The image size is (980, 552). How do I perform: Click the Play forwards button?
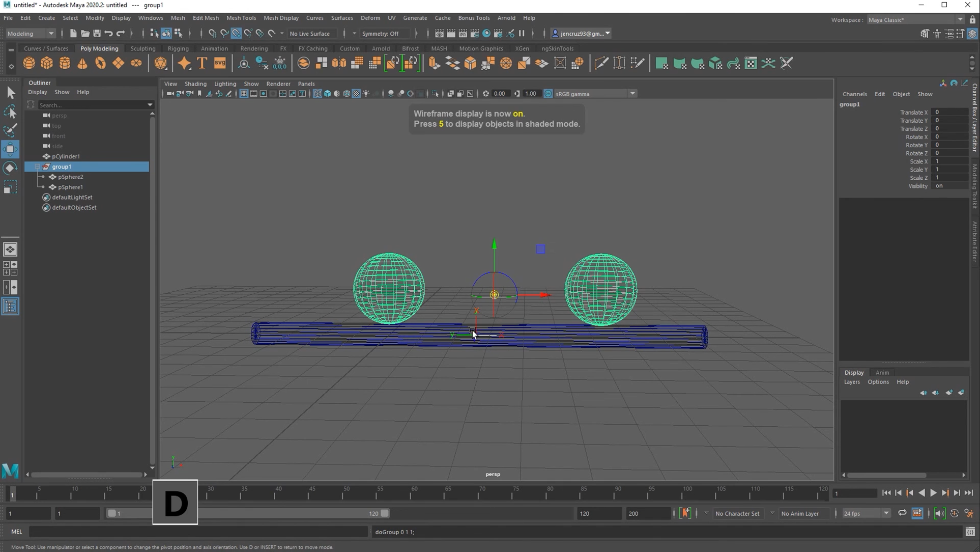(933, 492)
